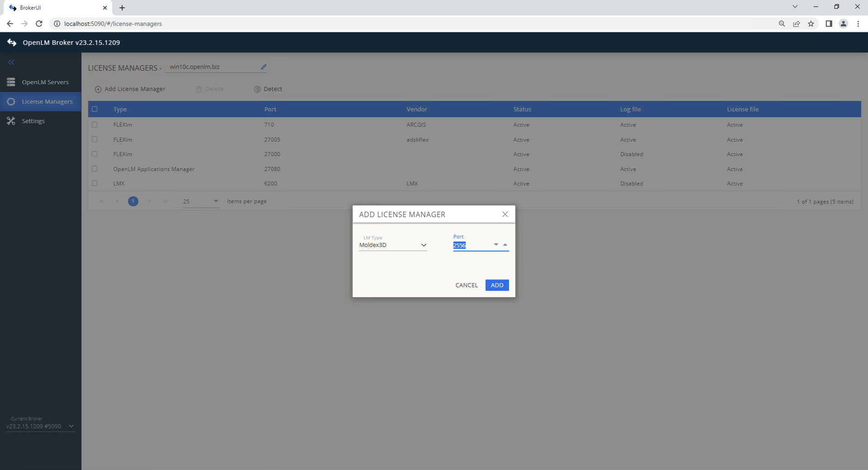Cancel the Add License Manager dialog

[467, 285]
